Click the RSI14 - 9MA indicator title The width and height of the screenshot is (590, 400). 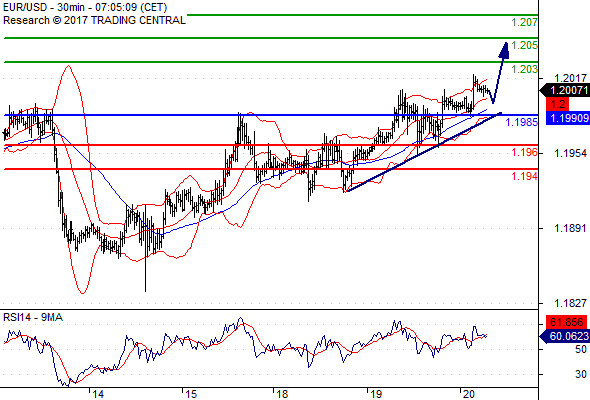click(x=33, y=318)
